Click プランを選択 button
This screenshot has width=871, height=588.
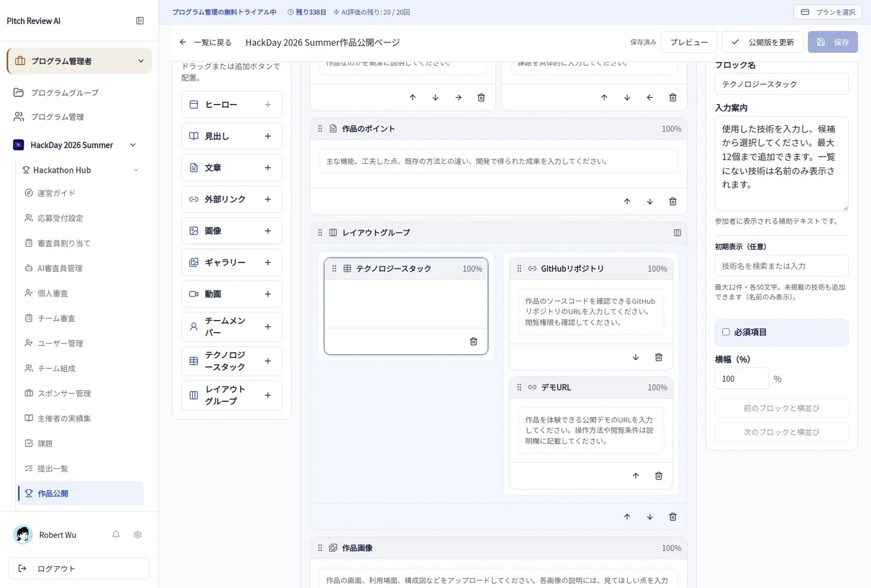[x=828, y=12]
